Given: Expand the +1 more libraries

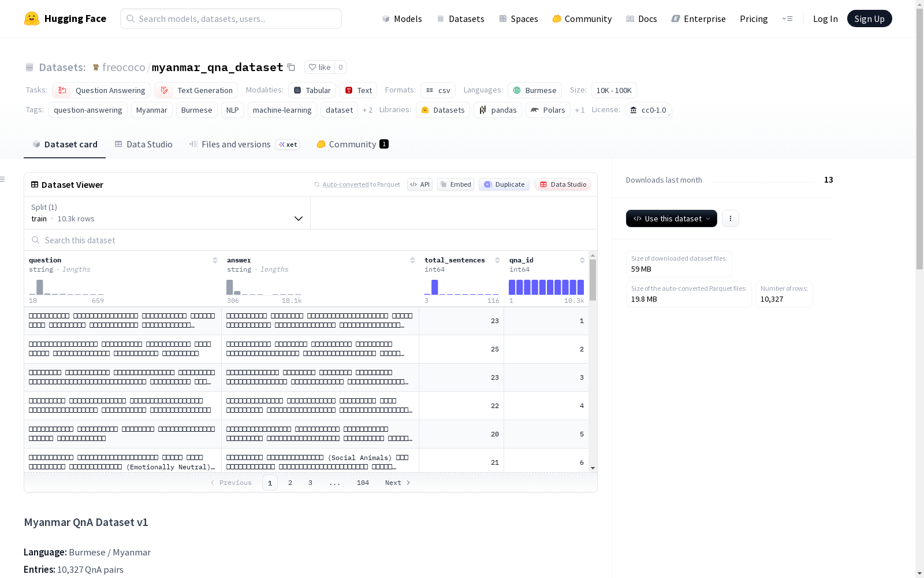Looking at the screenshot, I should 580,110.
